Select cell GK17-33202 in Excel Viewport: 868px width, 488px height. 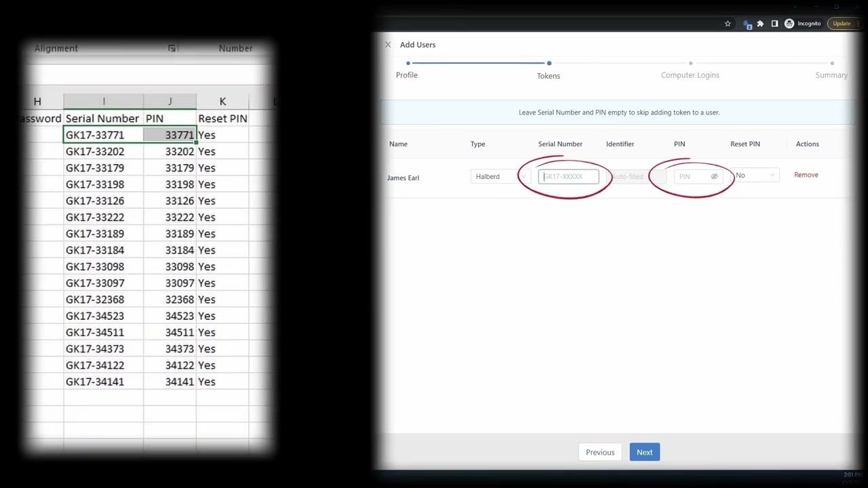click(104, 151)
